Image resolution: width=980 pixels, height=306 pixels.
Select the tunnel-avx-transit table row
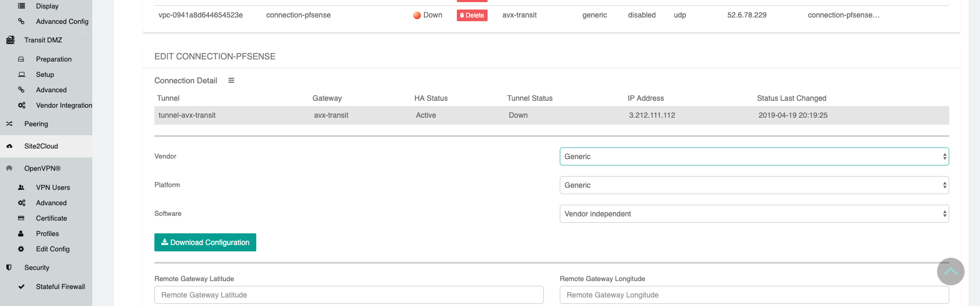click(551, 116)
